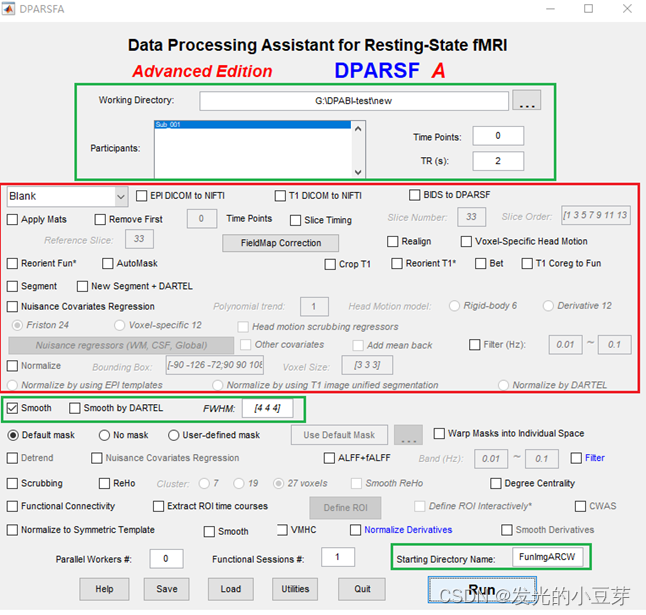This screenshot has height=615, width=646.
Task: Enable Voxel-Specific Head Motion
Action: click(466, 241)
